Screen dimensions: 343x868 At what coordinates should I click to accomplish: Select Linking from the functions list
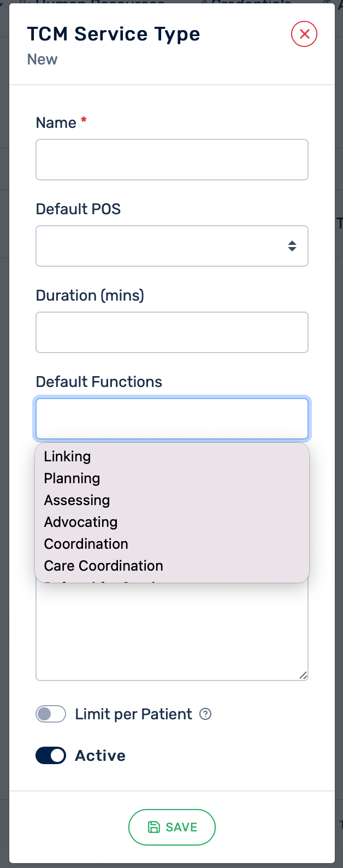point(68,456)
